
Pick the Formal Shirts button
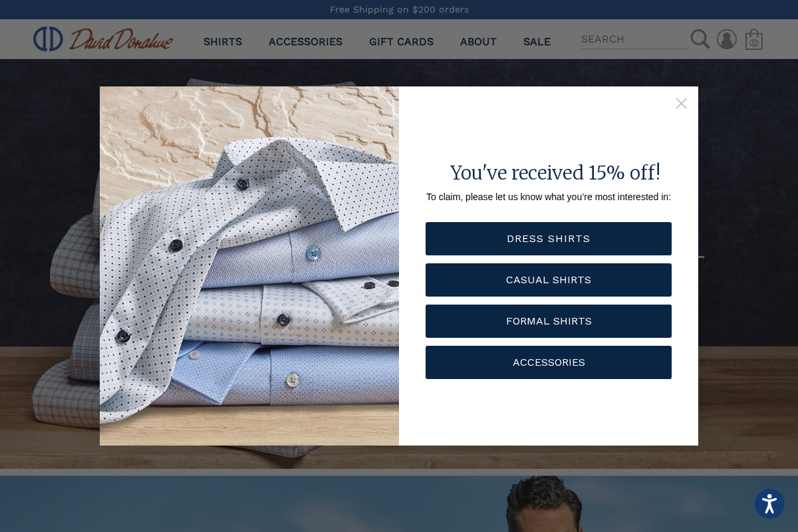pyautogui.click(x=549, y=321)
